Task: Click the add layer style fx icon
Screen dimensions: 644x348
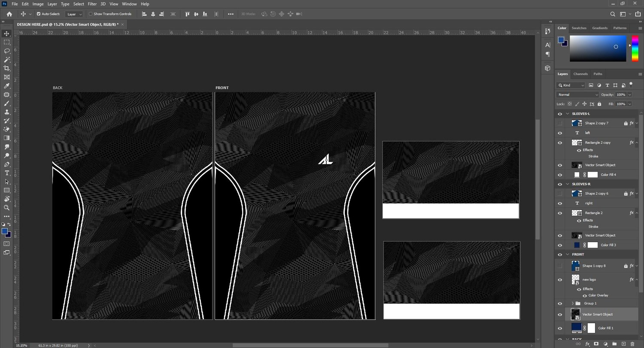Action: [587, 344]
